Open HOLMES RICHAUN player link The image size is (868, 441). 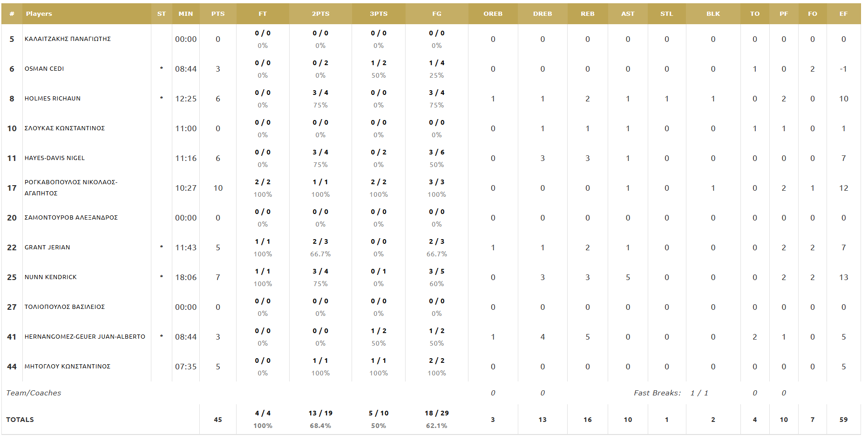53,99
